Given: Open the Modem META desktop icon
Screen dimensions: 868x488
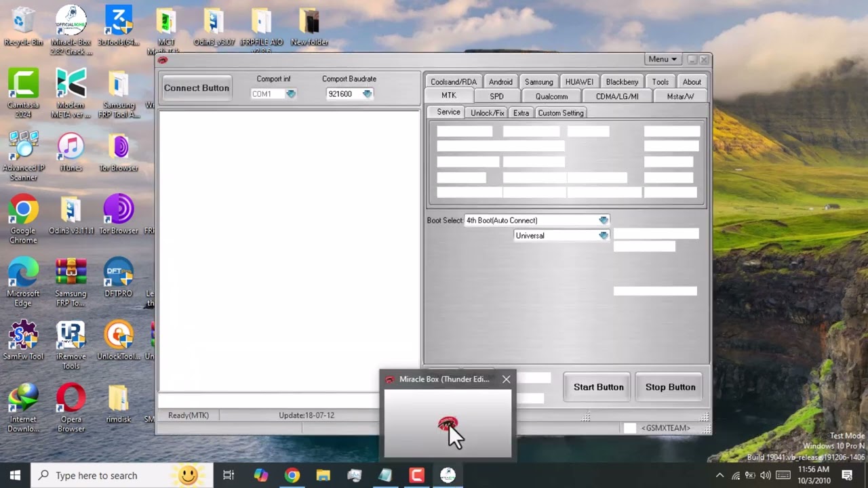Looking at the screenshot, I should pos(71,93).
